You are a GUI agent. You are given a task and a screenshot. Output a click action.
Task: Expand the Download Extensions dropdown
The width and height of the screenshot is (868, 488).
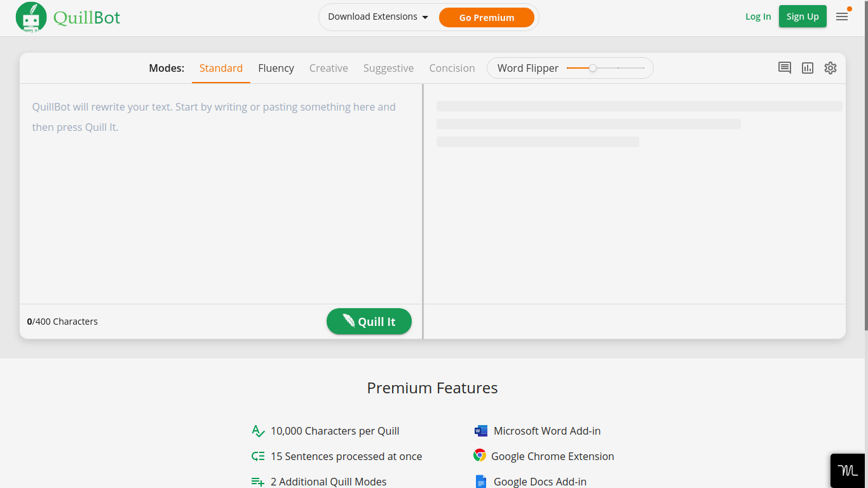tap(378, 17)
